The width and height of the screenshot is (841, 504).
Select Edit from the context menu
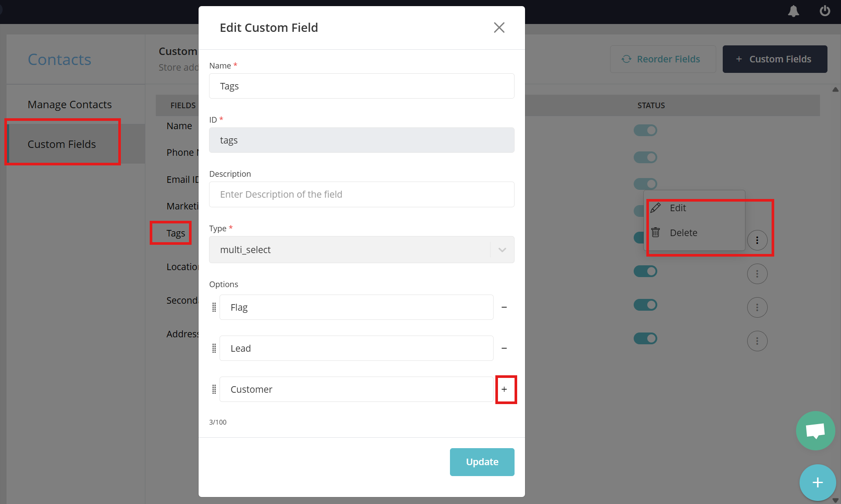[678, 208]
